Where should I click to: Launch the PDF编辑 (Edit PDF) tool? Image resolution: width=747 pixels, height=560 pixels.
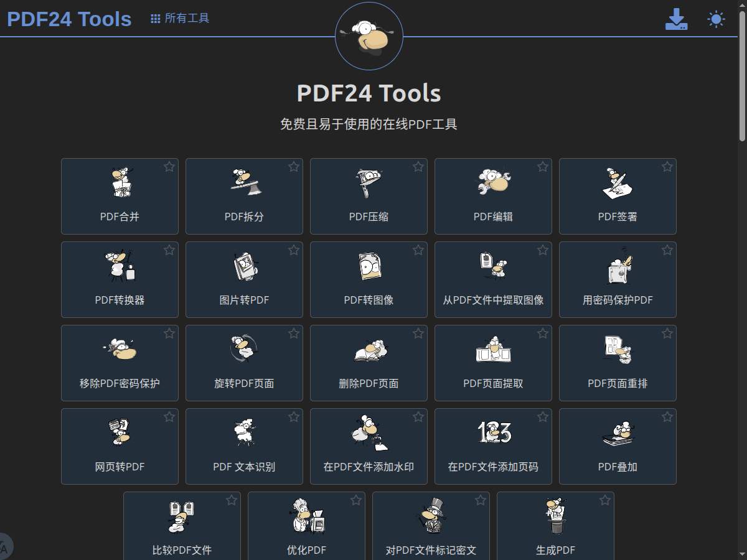493,196
